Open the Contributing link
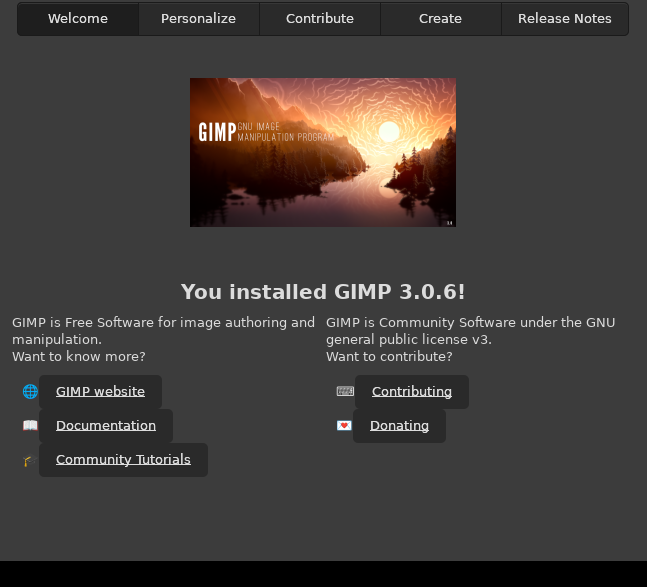647x587 pixels. (x=412, y=391)
